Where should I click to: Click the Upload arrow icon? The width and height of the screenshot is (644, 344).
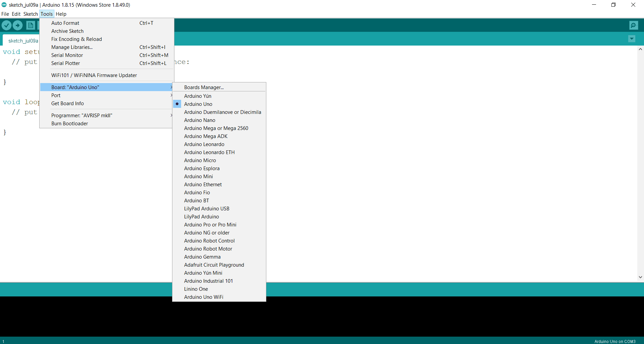pos(18,25)
